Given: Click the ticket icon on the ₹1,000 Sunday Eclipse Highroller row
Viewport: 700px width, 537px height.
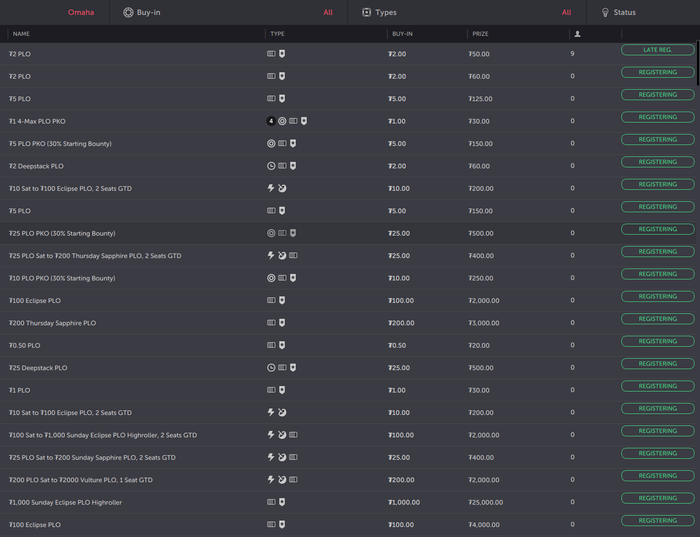Looking at the screenshot, I should tap(271, 502).
